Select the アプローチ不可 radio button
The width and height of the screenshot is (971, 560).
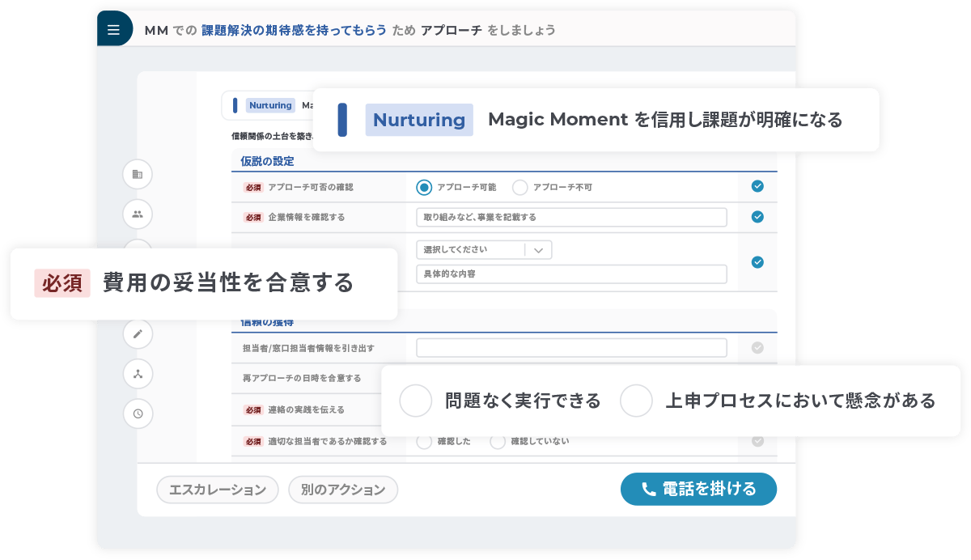pyautogui.click(x=520, y=187)
